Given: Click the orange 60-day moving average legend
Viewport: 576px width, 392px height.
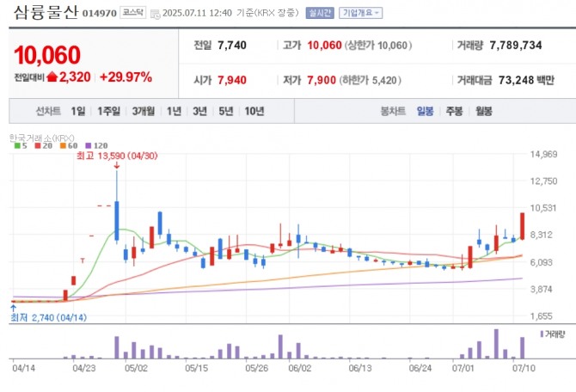Looking at the screenshot, I should point(69,145).
